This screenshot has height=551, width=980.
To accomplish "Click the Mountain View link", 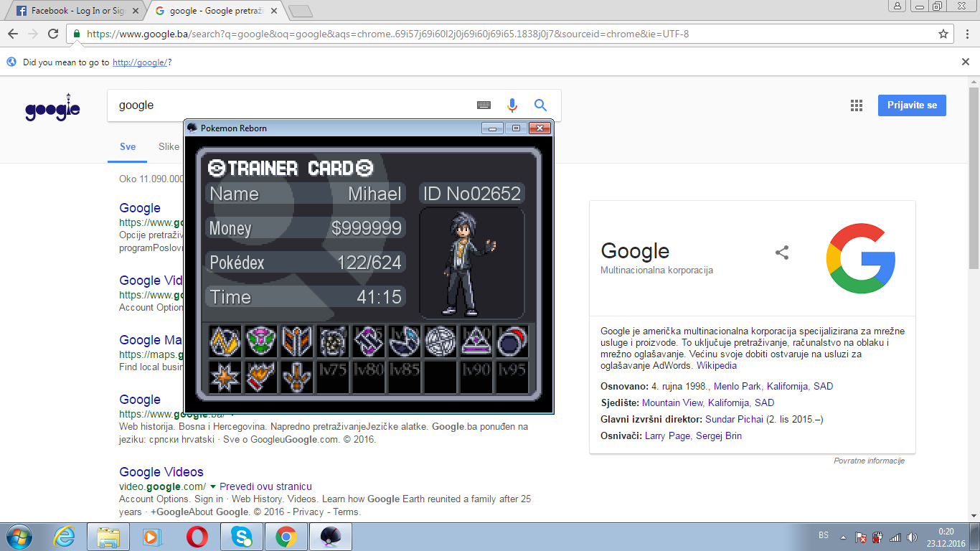I will pyautogui.click(x=674, y=402).
